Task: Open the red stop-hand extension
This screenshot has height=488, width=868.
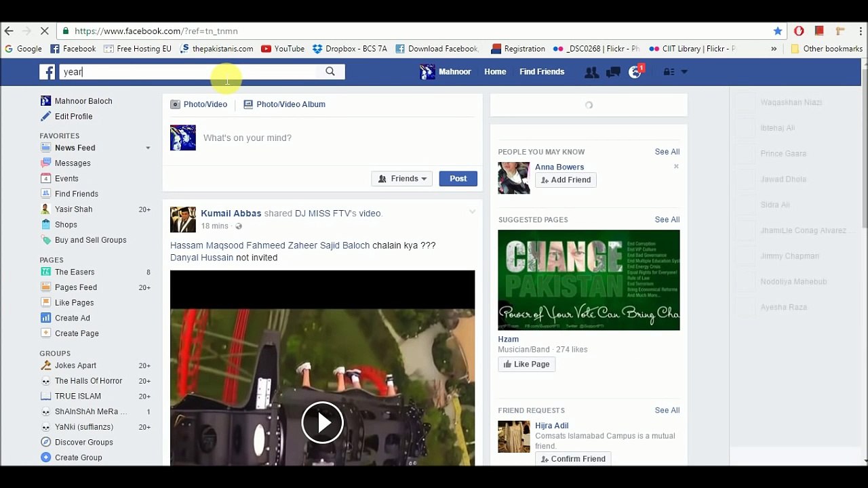Action: pos(799,31)
